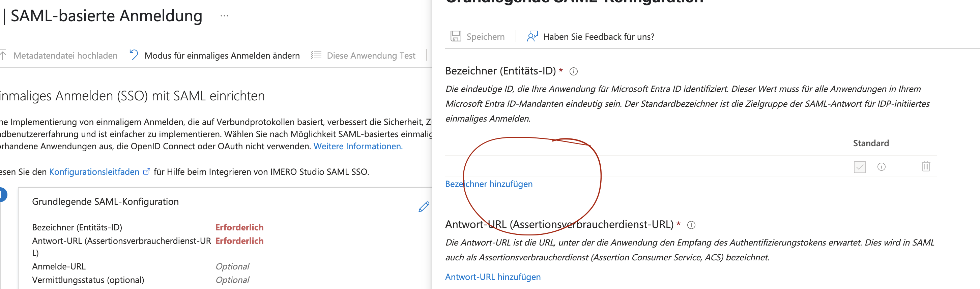Open the Konfigurationsleitfaden link
Viewport: 980px width, 289px height.
point(94,172)
